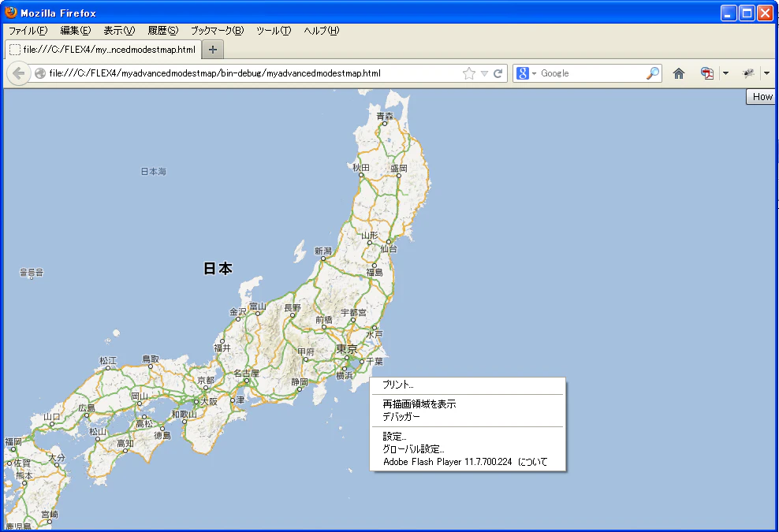Click the 広島 city label
Viewport: 779px width, 532px height.
point(87,407)
